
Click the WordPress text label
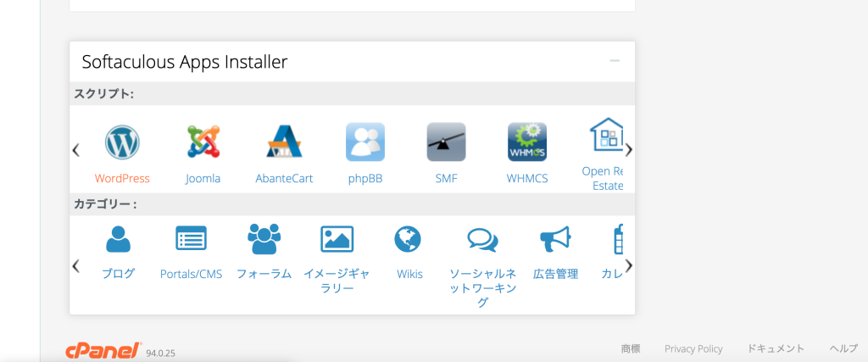[x=122, y=179]
